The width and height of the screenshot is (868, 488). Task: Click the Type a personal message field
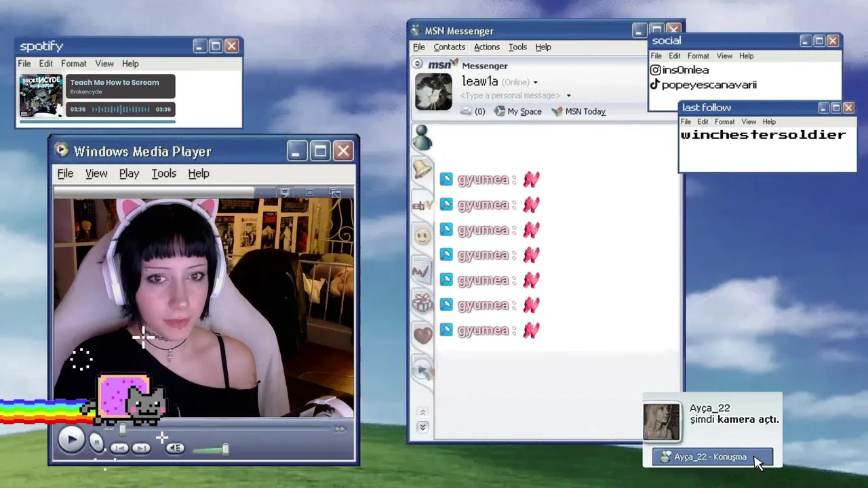click(x=511, y=96)
